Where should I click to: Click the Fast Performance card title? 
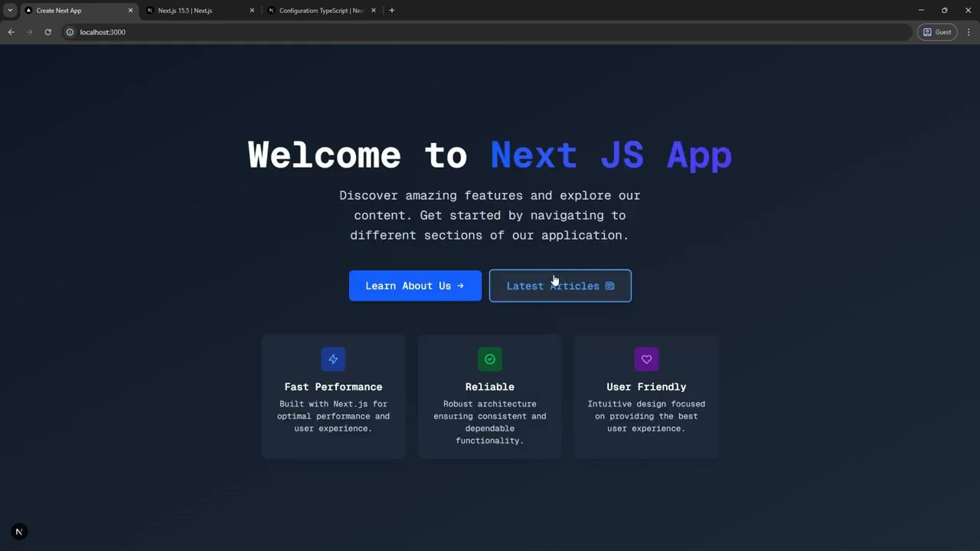[333, 386]
